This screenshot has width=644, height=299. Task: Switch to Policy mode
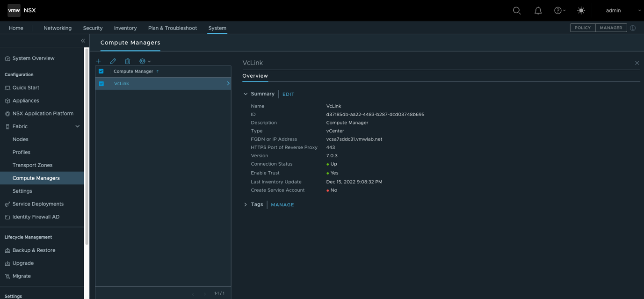583,28
